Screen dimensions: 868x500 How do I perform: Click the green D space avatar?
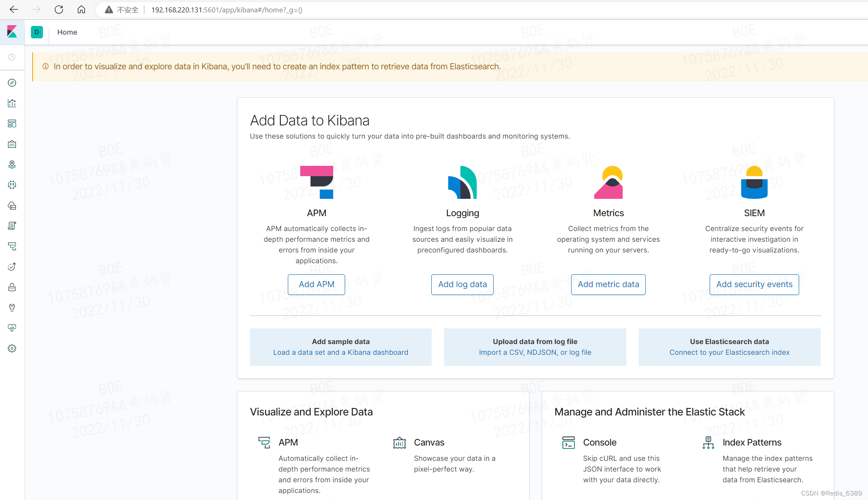[37, 32]
